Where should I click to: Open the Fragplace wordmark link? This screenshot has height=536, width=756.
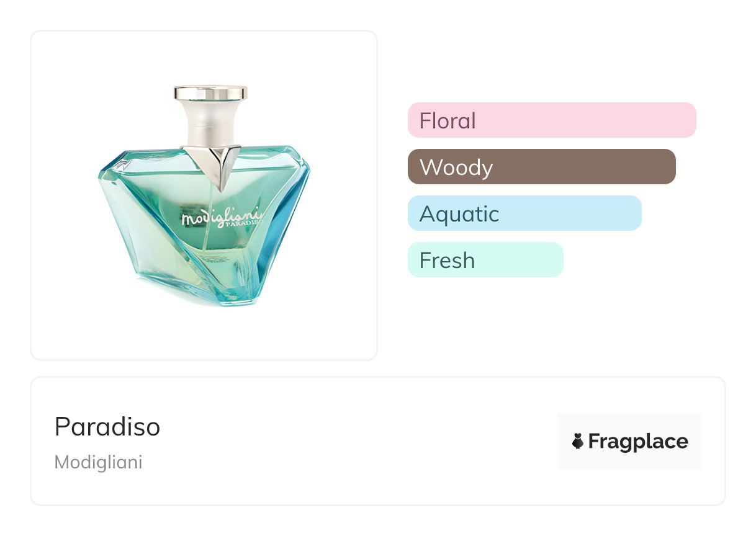(637, 441)
